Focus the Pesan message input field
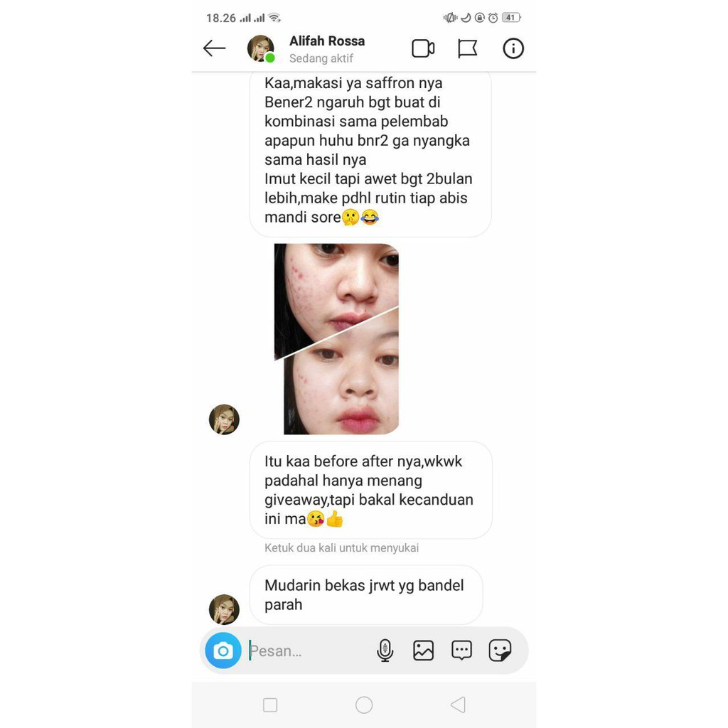 coord(309,651)
